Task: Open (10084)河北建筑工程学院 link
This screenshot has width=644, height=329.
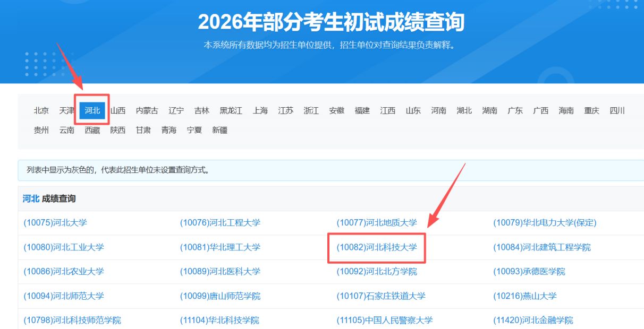Action: pos(542,247)
